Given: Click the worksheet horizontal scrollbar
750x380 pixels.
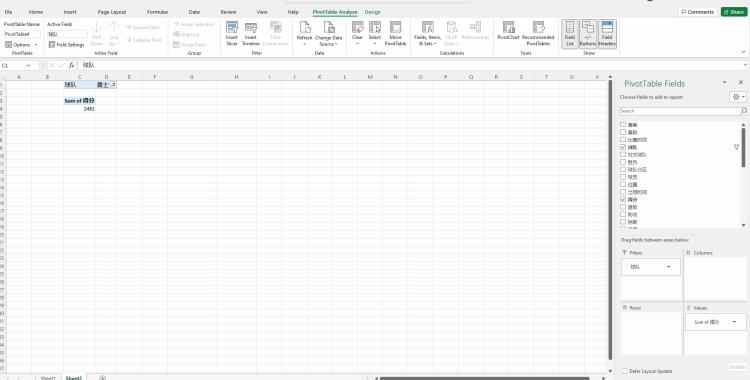Looking at the screenshot, I should tap(484, 378).
